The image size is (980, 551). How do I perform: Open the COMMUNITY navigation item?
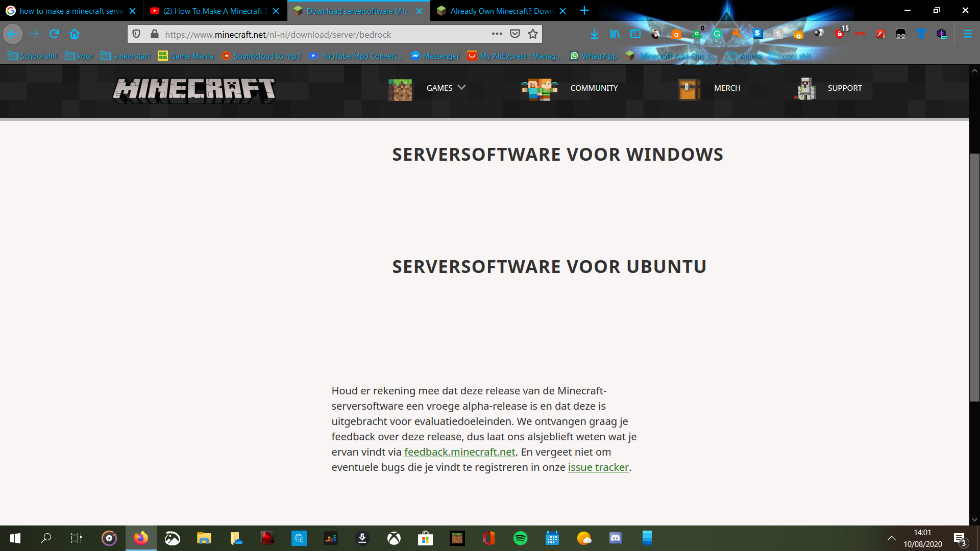click(x=594, y=88)
